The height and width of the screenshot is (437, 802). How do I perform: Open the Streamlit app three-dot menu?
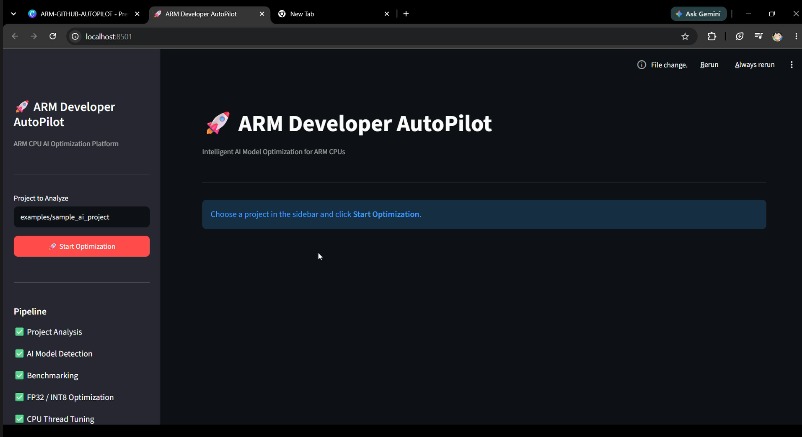point(791,65)
